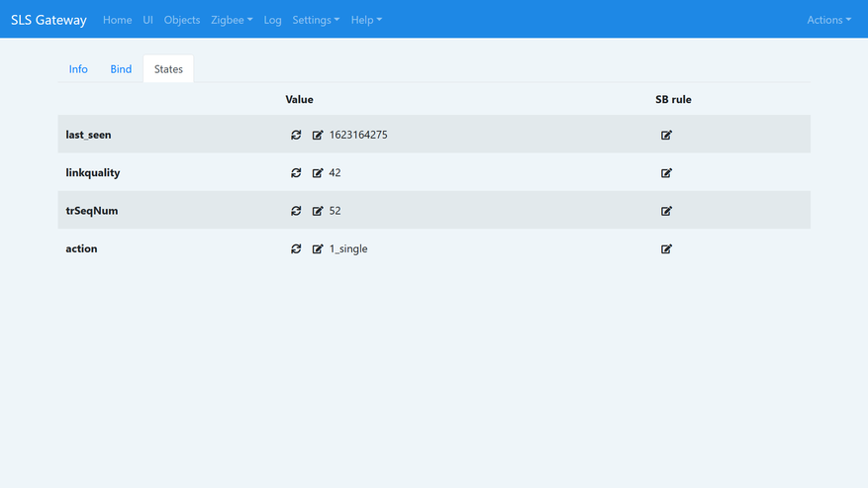Edit SB rule for trSeqNum
The image size is (868, 488).
[666, 211]
